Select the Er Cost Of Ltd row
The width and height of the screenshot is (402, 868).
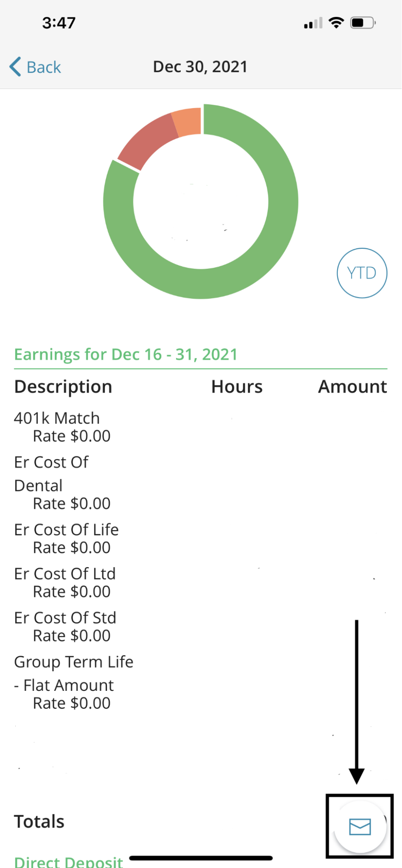(x=200, y=583)
